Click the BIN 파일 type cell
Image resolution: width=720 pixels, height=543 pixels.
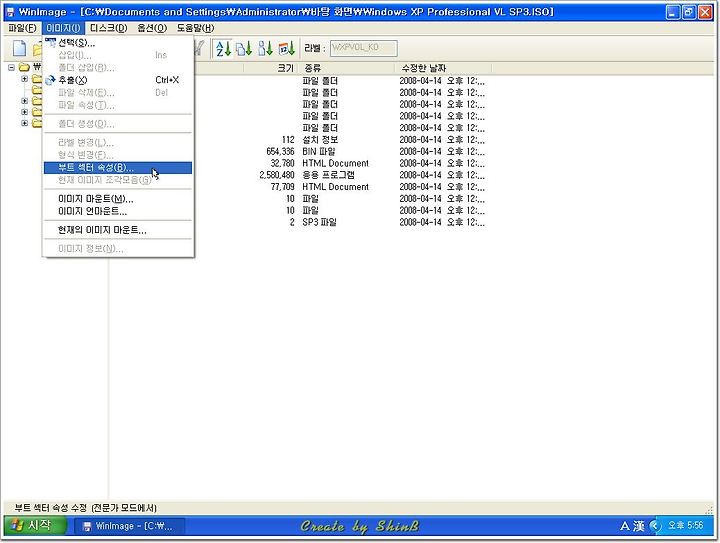click(319, 151)
